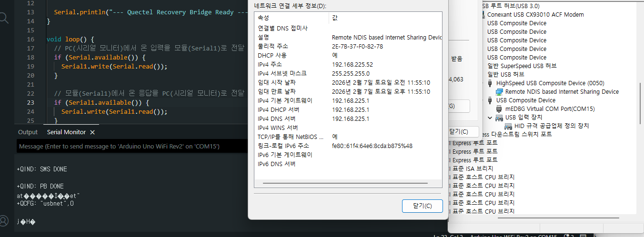644x237 pixels.
Task: Select the 일반 SuperSpeed USB 허브 entry
Action: point(522,66)
